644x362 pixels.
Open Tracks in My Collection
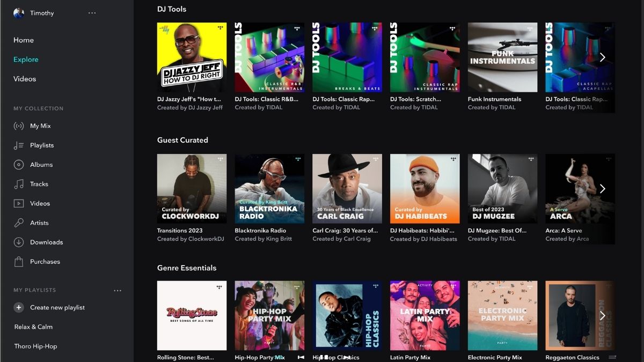click(x=39, y=184)
